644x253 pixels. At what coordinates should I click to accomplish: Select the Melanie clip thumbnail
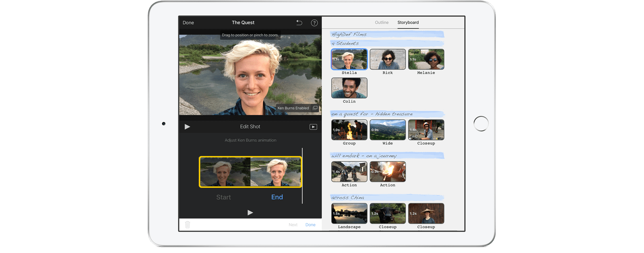pos(426,59)
